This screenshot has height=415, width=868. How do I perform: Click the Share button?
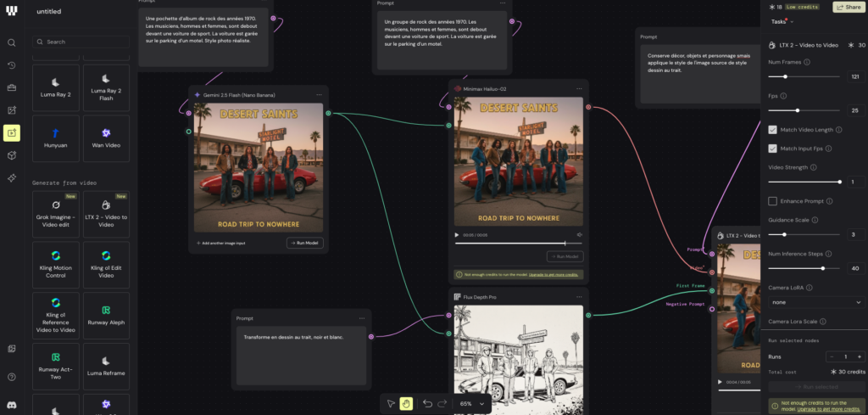pyautogui.click(x=848, y=7)
